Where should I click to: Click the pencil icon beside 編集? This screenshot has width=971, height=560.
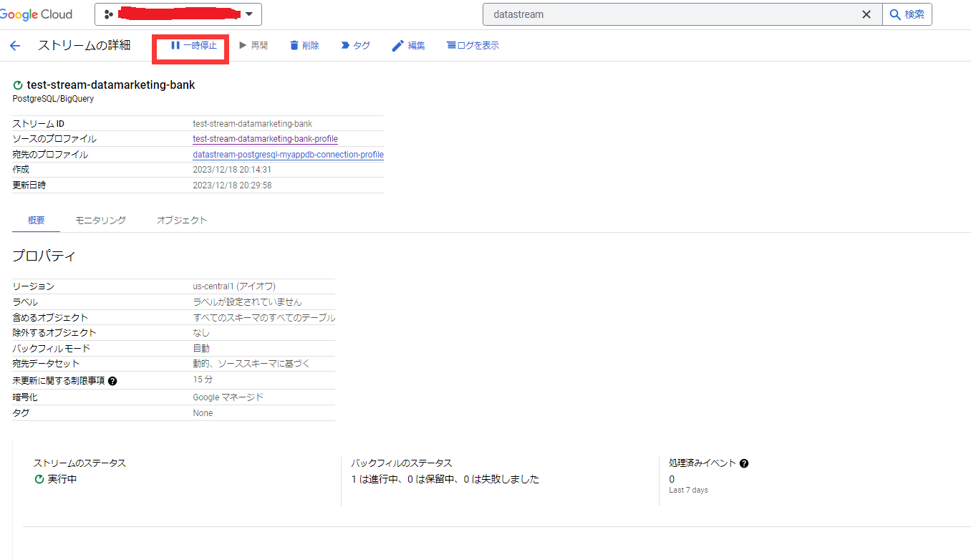coord(398,46)
